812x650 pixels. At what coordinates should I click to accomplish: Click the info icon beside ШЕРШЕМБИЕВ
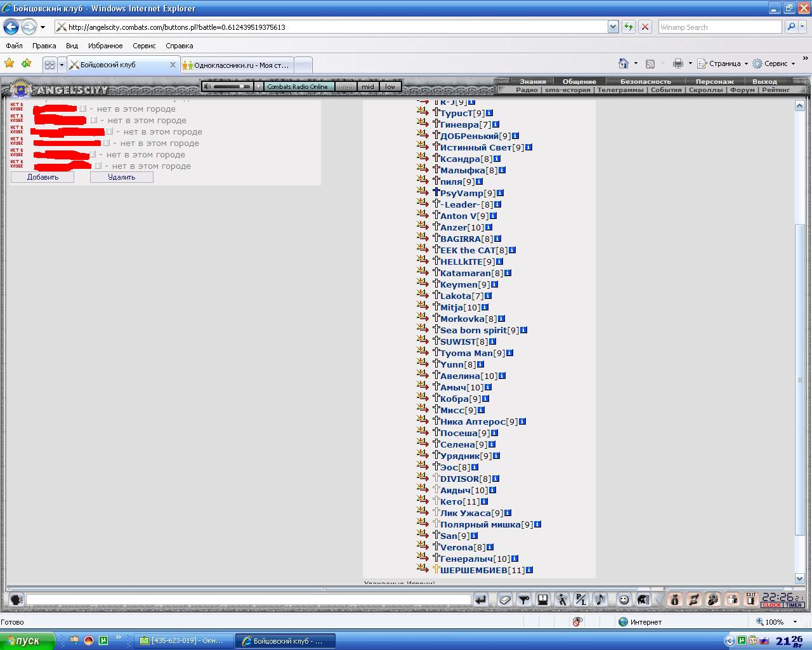coord(529,570)
